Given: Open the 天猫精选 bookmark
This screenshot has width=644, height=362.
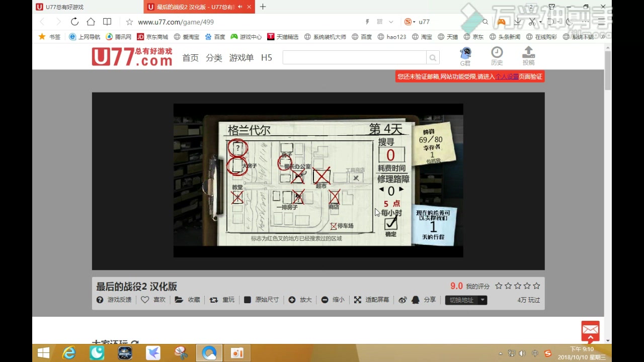Looking at the screenshot, I should (283, 37).
